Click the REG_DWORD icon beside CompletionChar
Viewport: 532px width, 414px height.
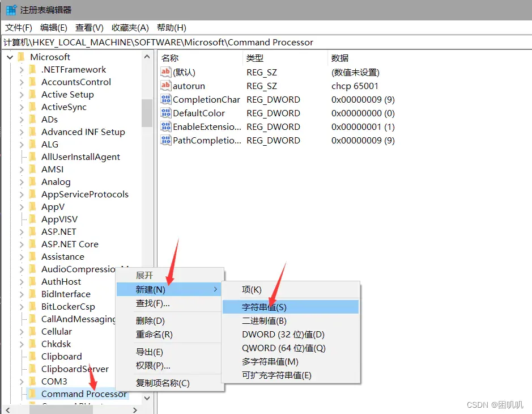pyautogui.click(x=167, y=99)
